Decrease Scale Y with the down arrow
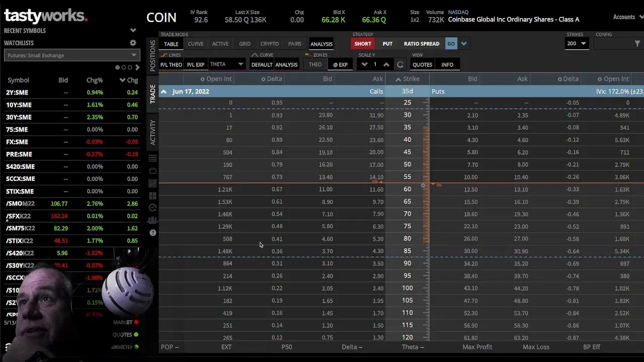Viewport: 644px width, 362px height. [x=364, y=64]
